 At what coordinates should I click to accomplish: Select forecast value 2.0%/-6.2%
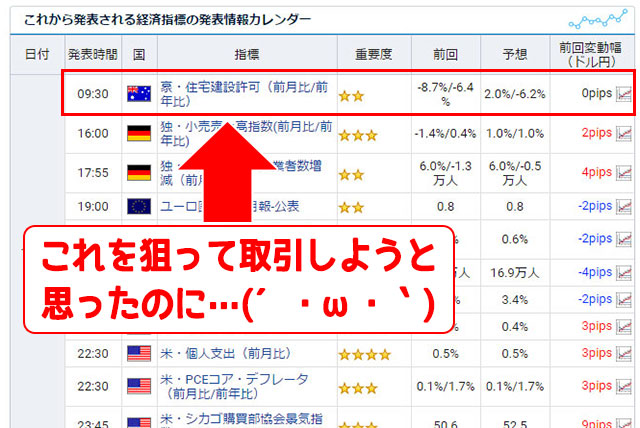515,94
